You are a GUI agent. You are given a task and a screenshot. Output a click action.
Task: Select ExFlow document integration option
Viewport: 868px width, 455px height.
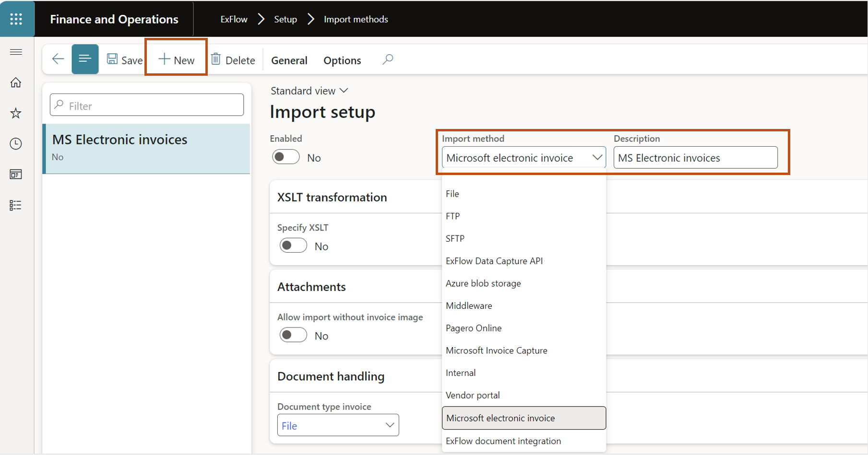(523, 441)
